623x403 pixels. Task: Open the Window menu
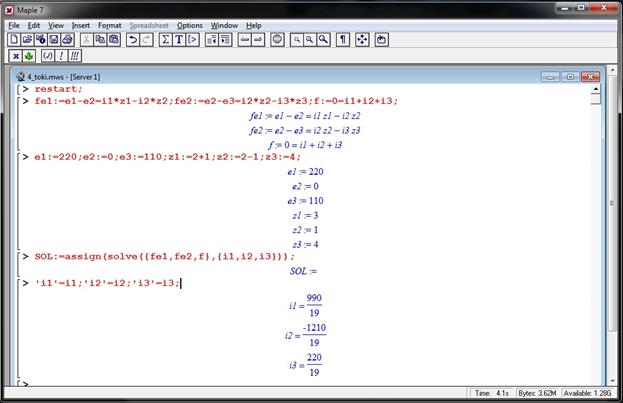point(224,25)
